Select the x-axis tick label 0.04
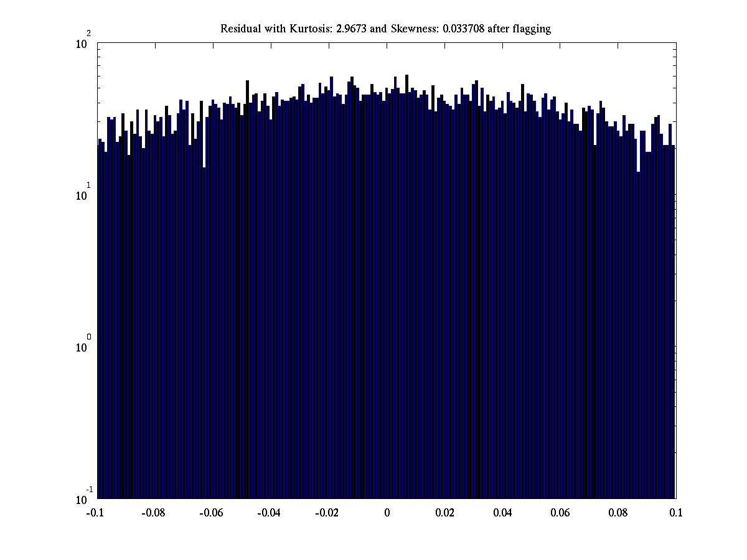The image size is (747, 560). 502,513
